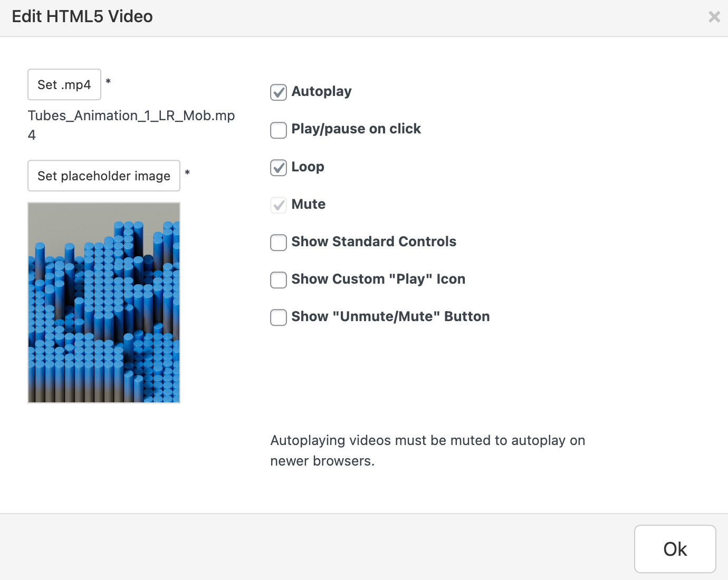
Task: Check Show Custom "Play" Icon
Action: [278, 280]
